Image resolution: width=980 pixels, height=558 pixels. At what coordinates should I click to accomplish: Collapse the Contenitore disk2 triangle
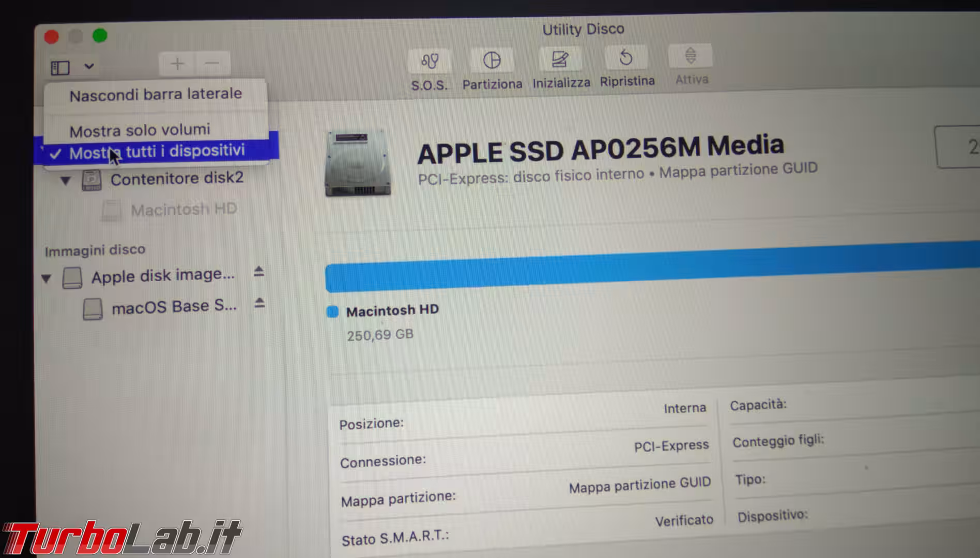(66, 180)
